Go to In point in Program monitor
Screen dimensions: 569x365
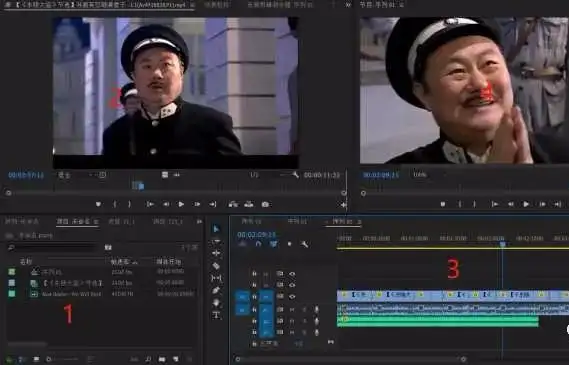pos(495,204)
